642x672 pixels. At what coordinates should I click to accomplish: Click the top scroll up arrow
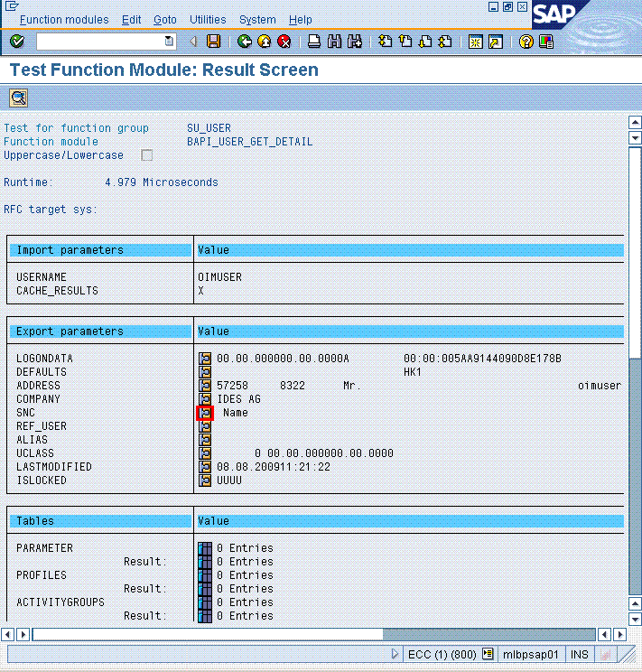tap(635, 123)
